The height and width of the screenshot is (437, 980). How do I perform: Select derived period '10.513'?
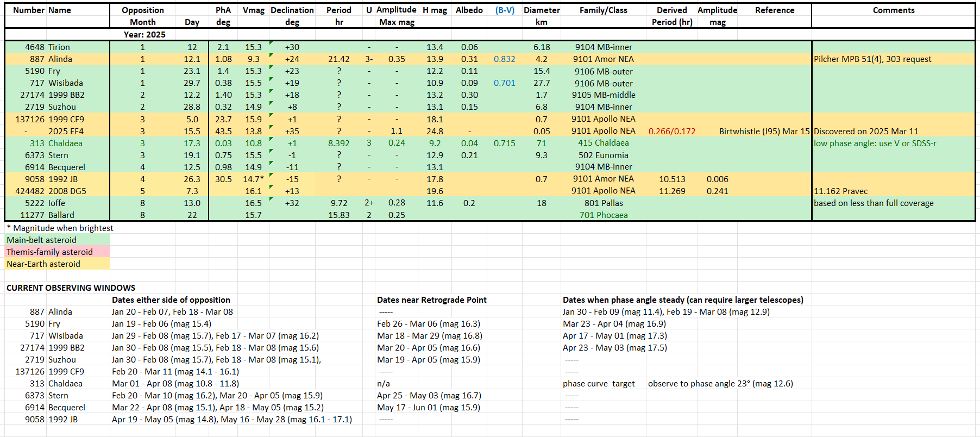[672, 179]
